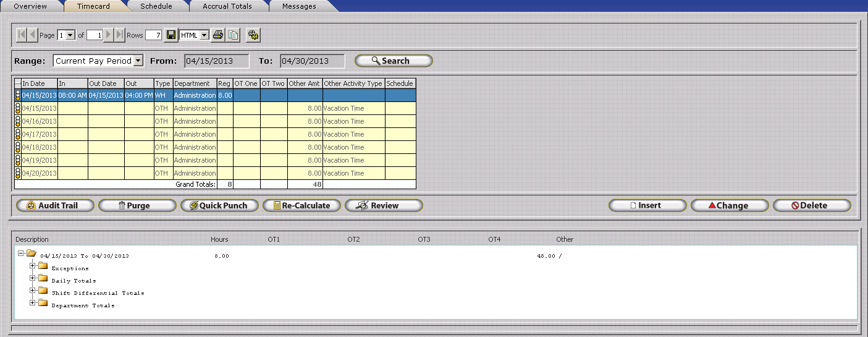Click the printer icon in toolbar
The image size is (868, 337).
217,35
